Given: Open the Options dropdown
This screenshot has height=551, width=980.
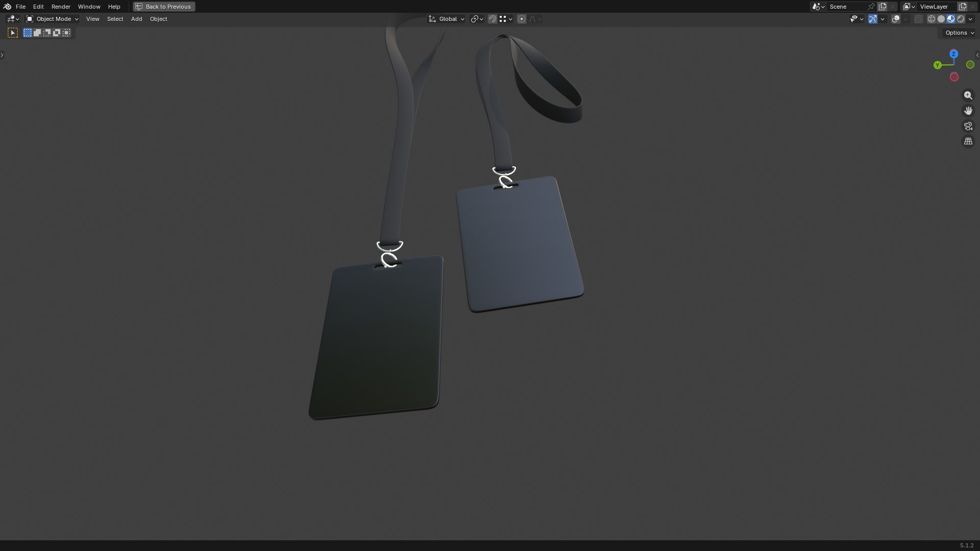Looking at the screenshot, I should pos(959,33).
